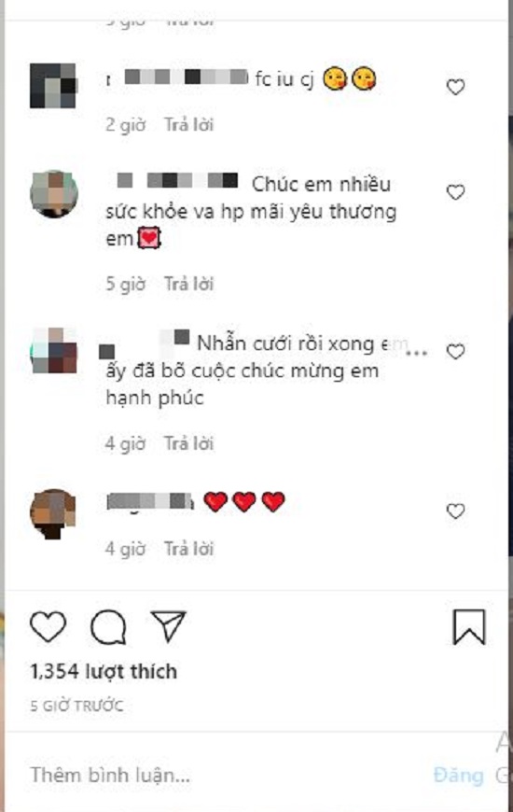
Task: Reply to the 'Nhẫn cưới rồi xong' comment
Action: [189, 443]
